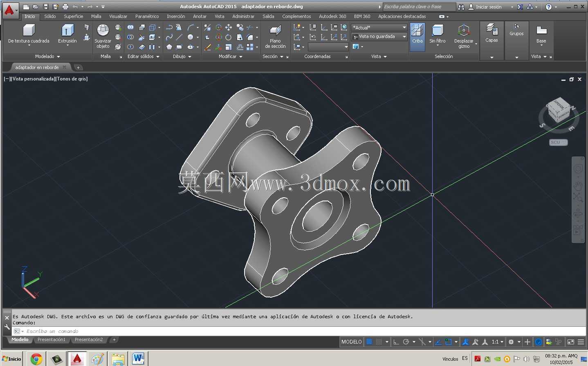Open the AutoCAD application menu button
The width and height of the screenshot is (588, 366).
pos(10,10)
